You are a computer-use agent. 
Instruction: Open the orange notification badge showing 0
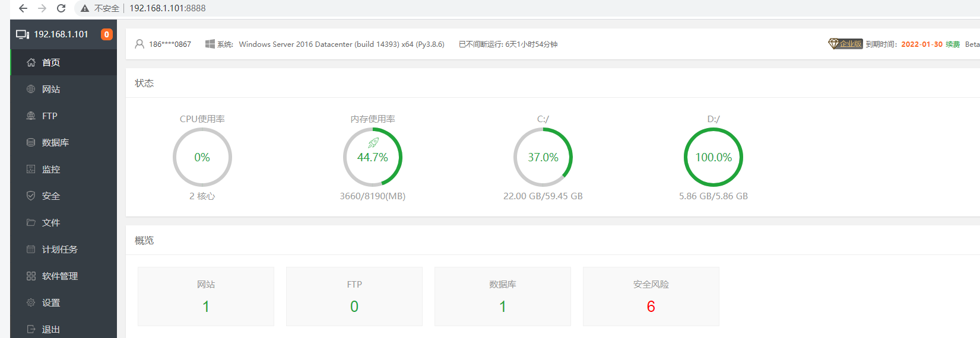pyautogui.click(x=107, y=34)
